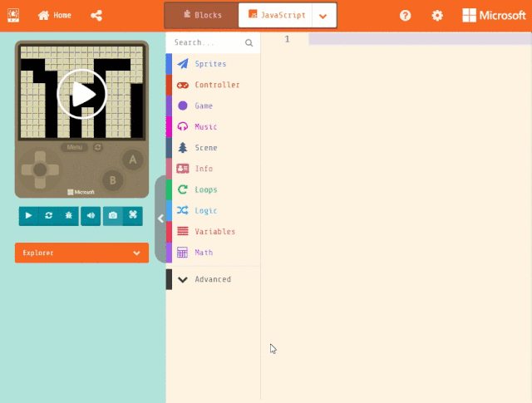Click the search magnifier icon

(x=249, y=42)
